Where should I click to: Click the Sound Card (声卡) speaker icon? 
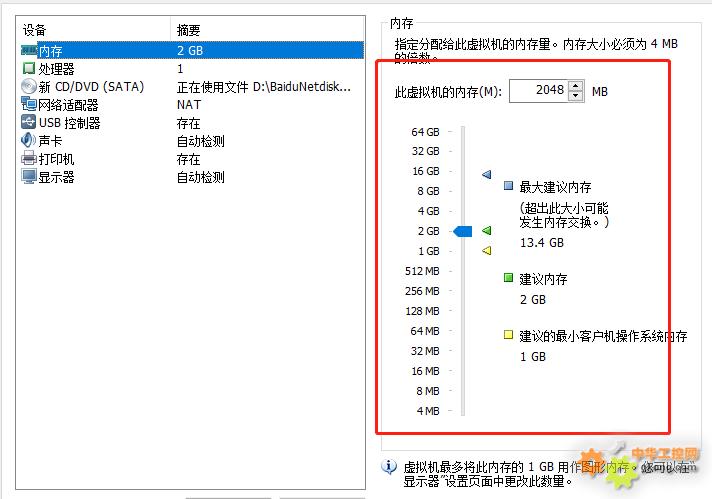click(28, 141)
